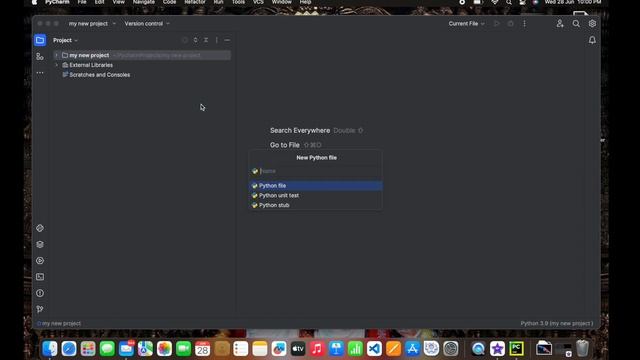The image size is (640, 360).
Task: Open Safari from the dock
Action: click(x=69, y=349)
